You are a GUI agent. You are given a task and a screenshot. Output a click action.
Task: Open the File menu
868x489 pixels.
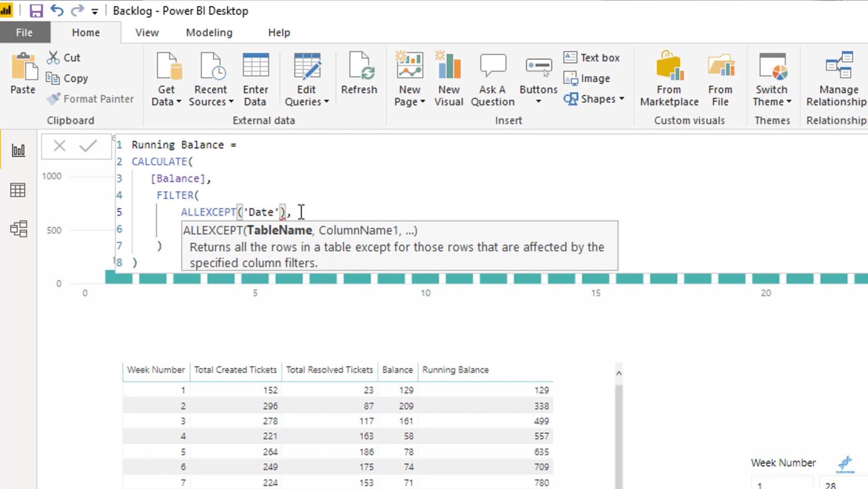coord(24,33)
